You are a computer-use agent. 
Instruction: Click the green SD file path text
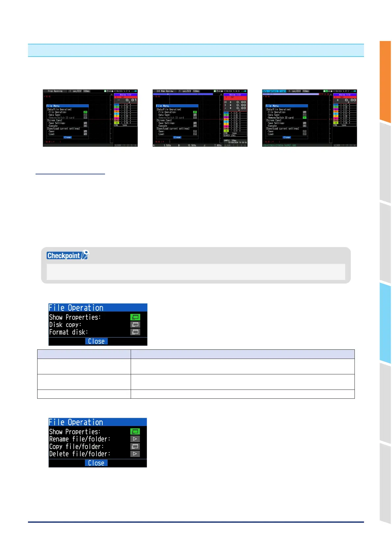279,145
